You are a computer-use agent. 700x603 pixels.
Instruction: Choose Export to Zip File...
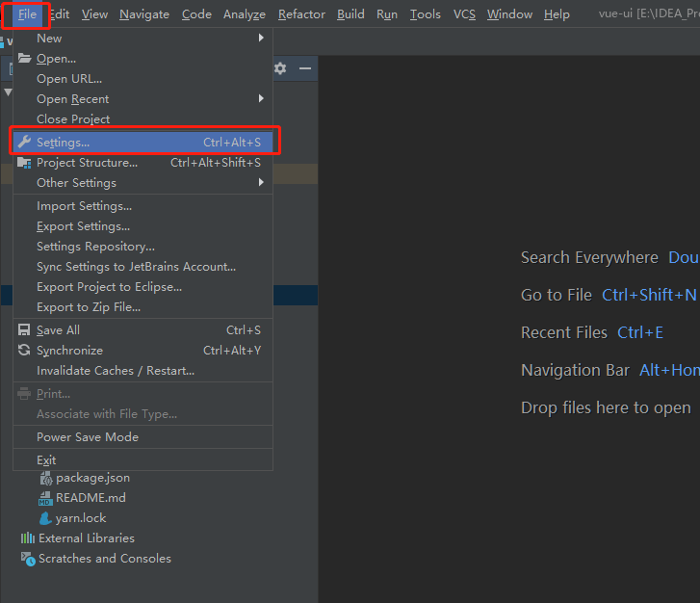pyautogui.click(x=143, y=307)
